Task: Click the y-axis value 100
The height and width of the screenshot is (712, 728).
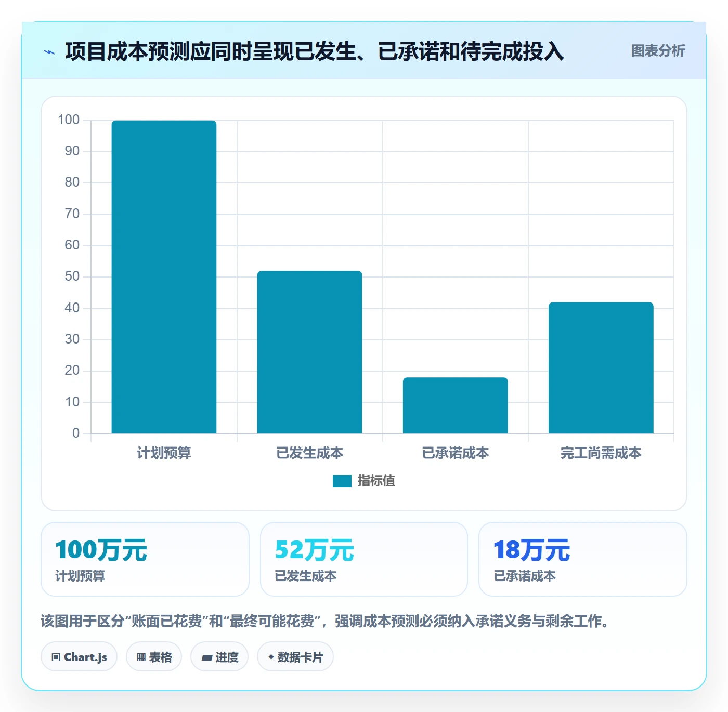Action: pyautogui.click(x=69, y=120)
